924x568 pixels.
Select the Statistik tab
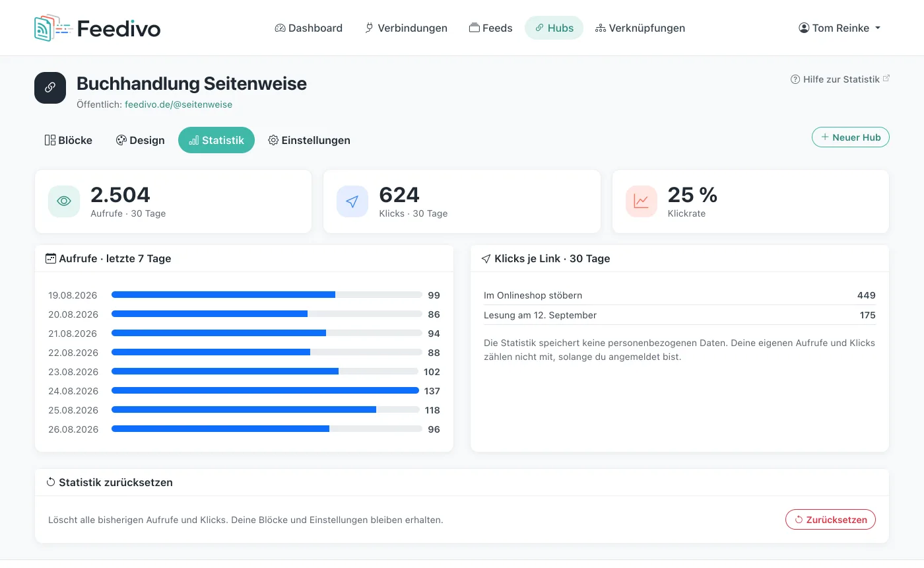coord(216,140)
